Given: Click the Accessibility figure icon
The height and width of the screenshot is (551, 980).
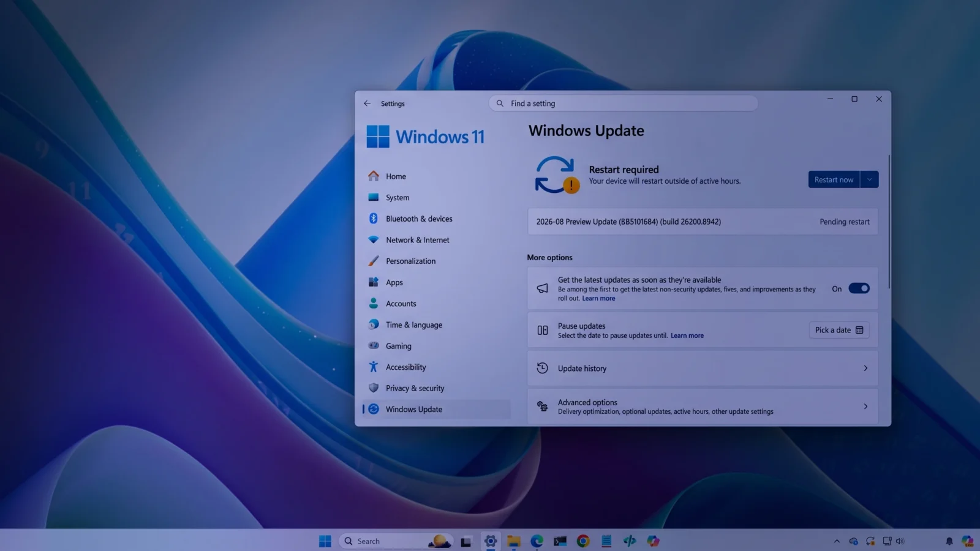Looking at the screenshot, I should [374, 367].
